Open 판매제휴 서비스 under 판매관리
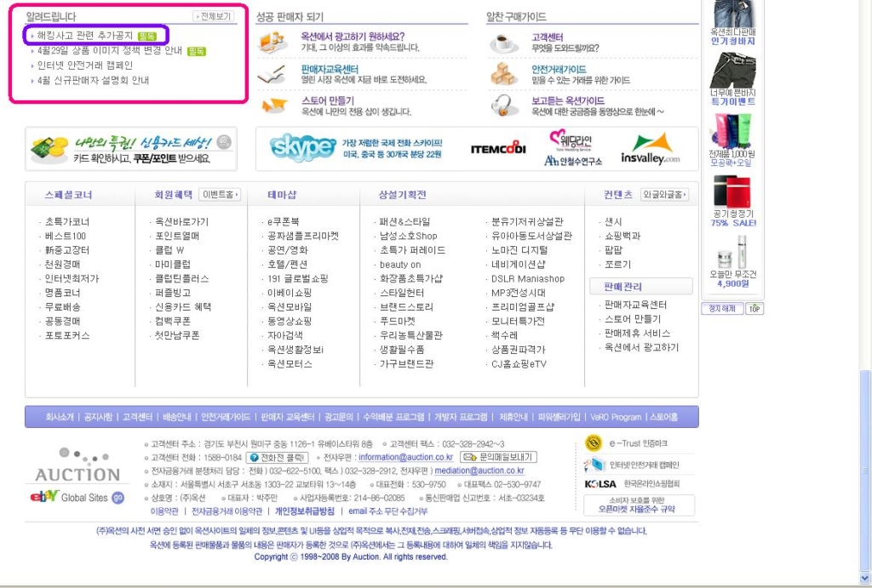This screenshot has height=588, width=872. click(637, 334)
